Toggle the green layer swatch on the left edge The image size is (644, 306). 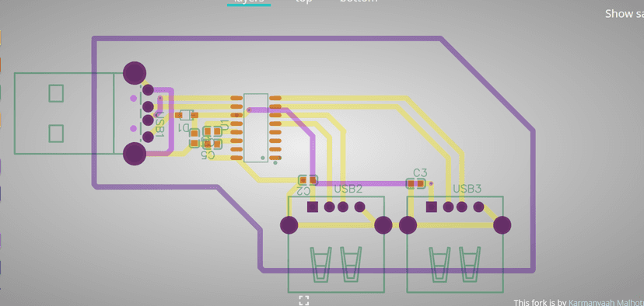click(x=1, y=92)
